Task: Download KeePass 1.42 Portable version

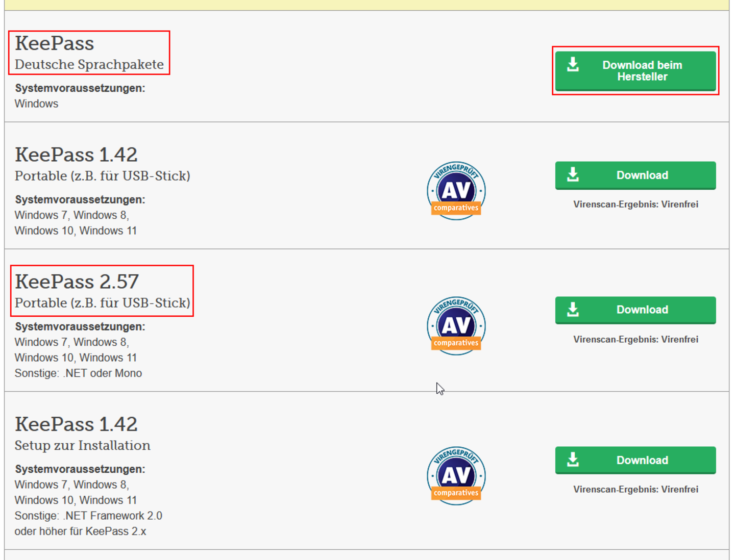Action: tap(635, 175)
